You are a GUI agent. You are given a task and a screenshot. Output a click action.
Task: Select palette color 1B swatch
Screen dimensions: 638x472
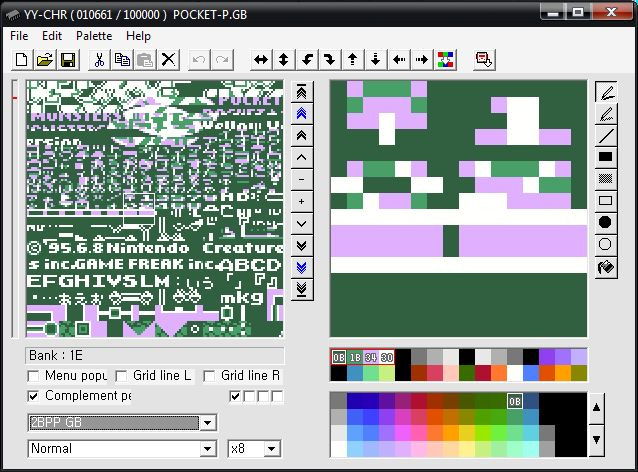pyautogui.click(x=355, y=357)
